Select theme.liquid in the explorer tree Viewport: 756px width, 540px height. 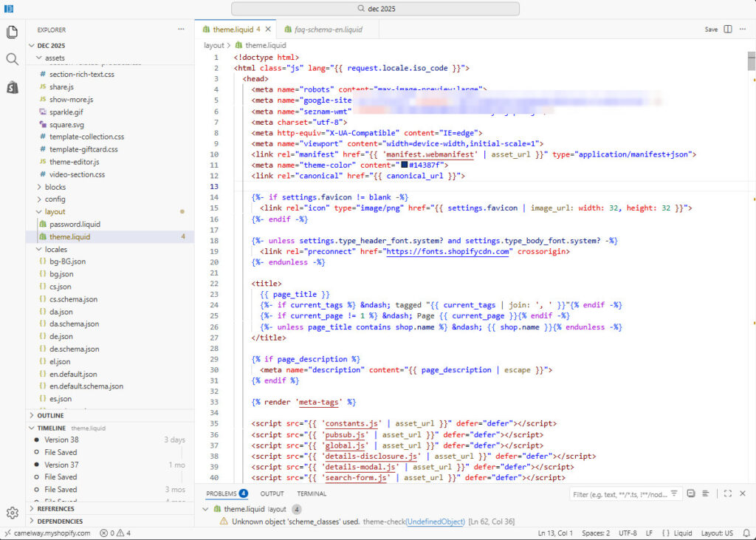[69, 237]
